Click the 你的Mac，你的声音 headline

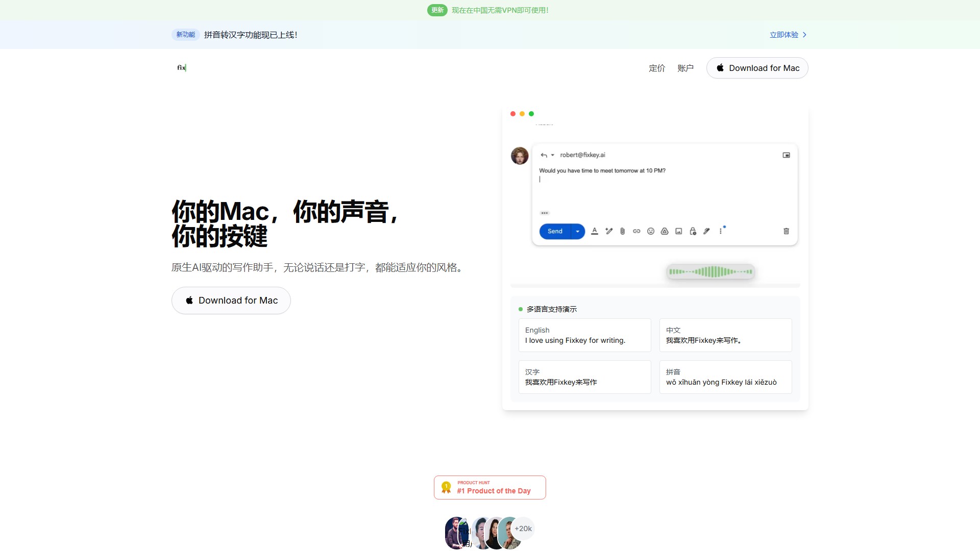286,223
